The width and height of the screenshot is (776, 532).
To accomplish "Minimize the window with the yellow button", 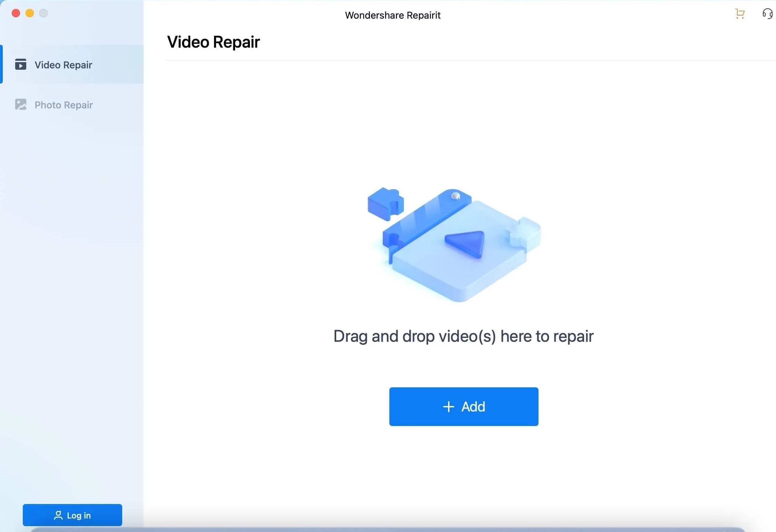I will (x=30, y=13).
